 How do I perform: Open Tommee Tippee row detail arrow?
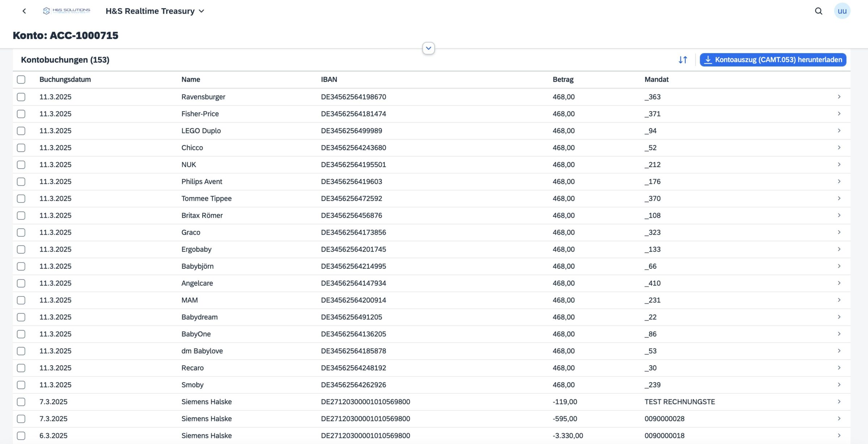tap(839, 198)
